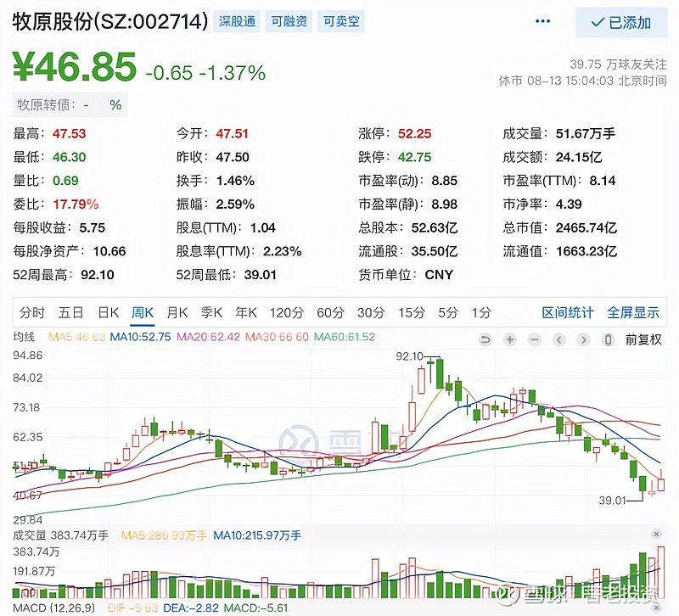Click the checkmark on 已添加 button
Viewport: 679px width, 616px height.
[x=598, y=23]
